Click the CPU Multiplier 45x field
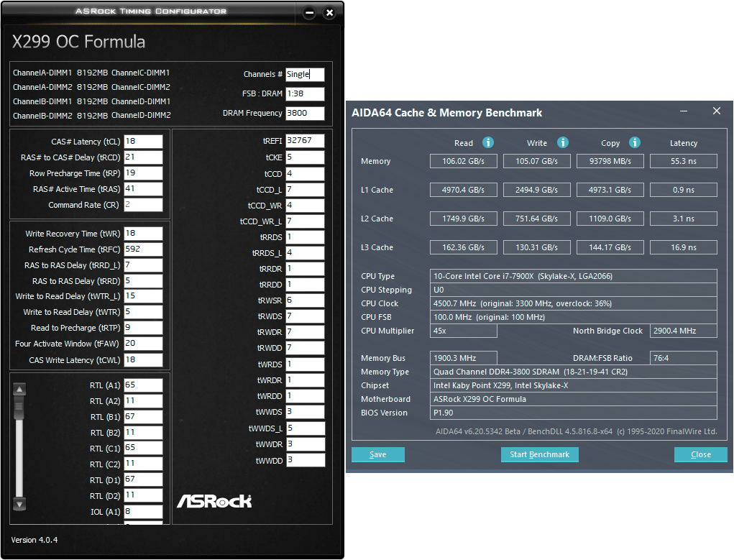Screen dimensions: 734x560 tap(464, 331)
